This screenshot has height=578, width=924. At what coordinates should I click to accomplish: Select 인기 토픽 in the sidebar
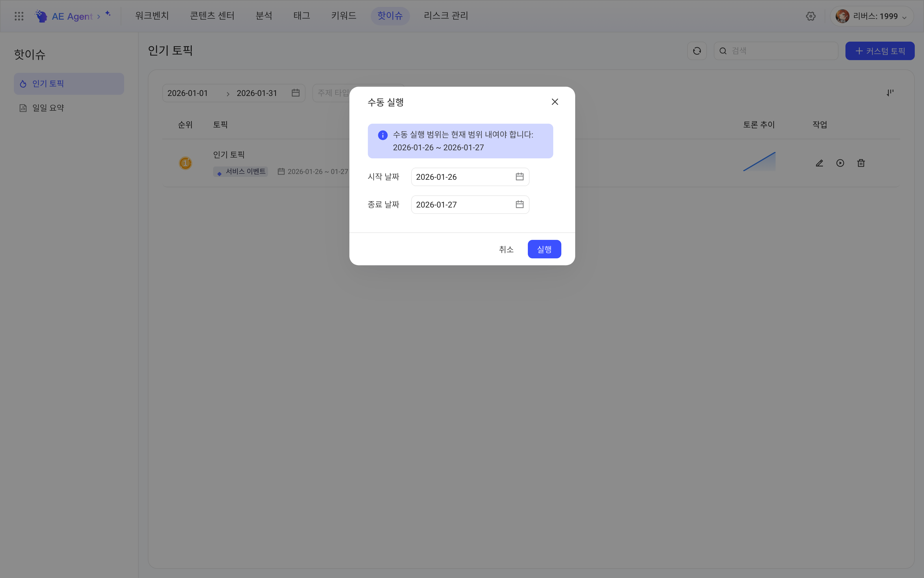pyautogui.click(x=69, y=84)
